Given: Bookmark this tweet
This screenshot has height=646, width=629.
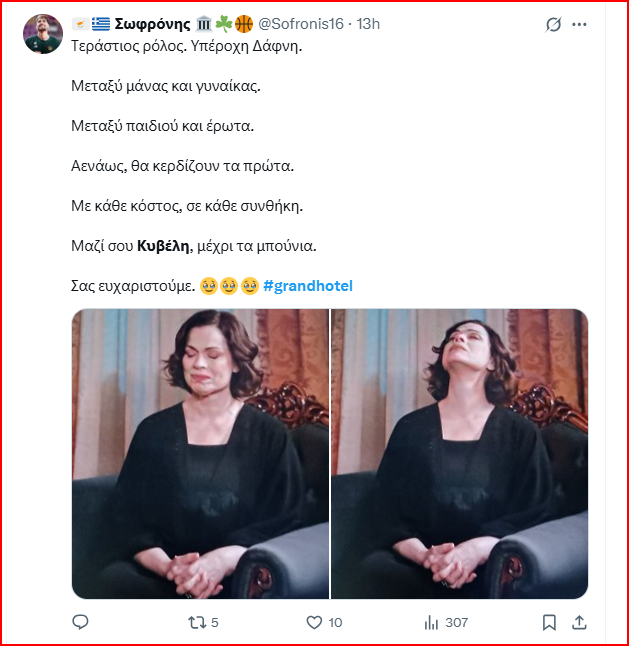Looking at the screenshot, I should tap(549, 622).
